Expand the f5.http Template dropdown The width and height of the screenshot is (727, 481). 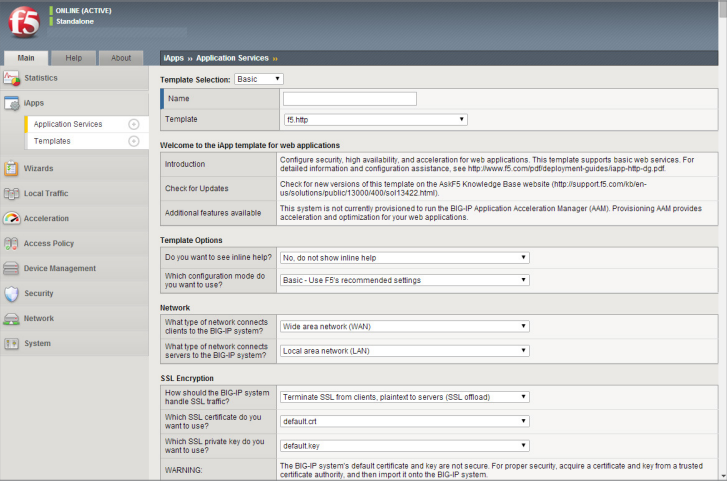coord(375,119)
